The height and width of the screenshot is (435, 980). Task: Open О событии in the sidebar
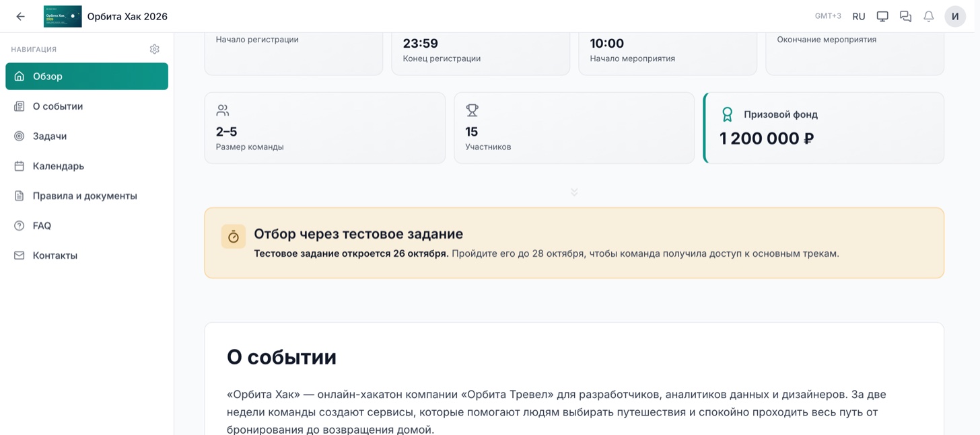(87, 106)
